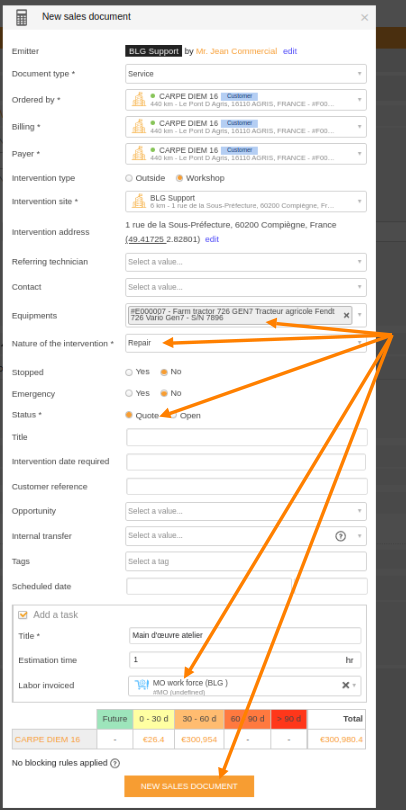
Task: Open the Mr. Jean Commercial link
Action: click(237, 51)
